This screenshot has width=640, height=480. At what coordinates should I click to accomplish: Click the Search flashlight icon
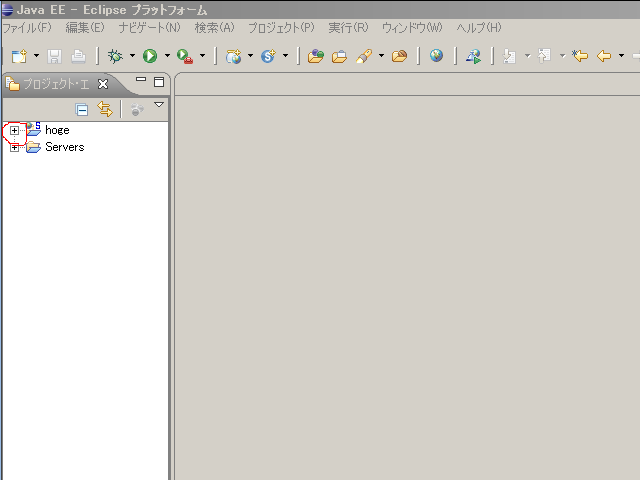[364, 56]
